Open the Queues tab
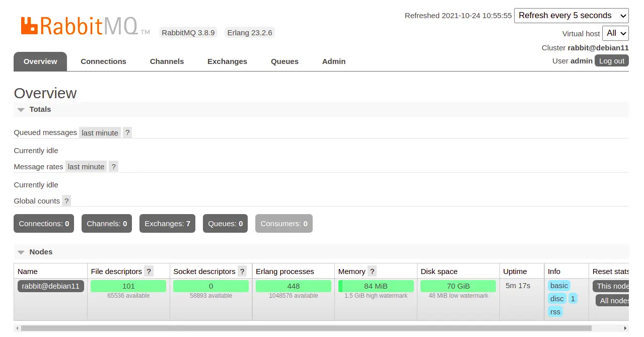644x337 pixels. pos(284,61)
